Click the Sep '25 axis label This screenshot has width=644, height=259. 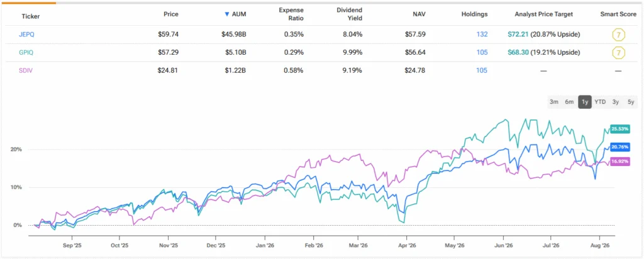coord(72,246)
